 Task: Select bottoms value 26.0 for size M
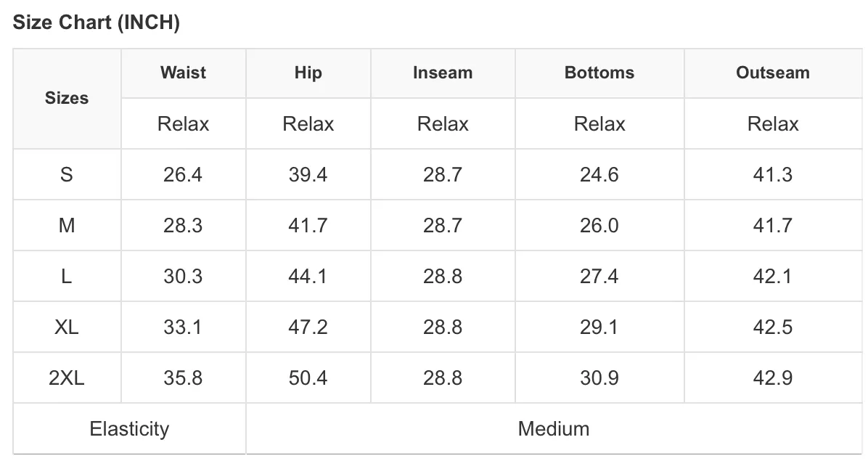599,225
